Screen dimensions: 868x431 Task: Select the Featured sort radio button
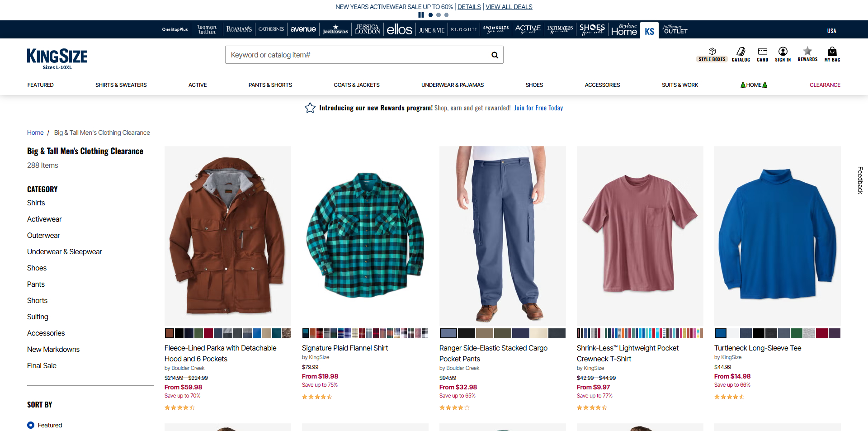(x=31, y=425)
